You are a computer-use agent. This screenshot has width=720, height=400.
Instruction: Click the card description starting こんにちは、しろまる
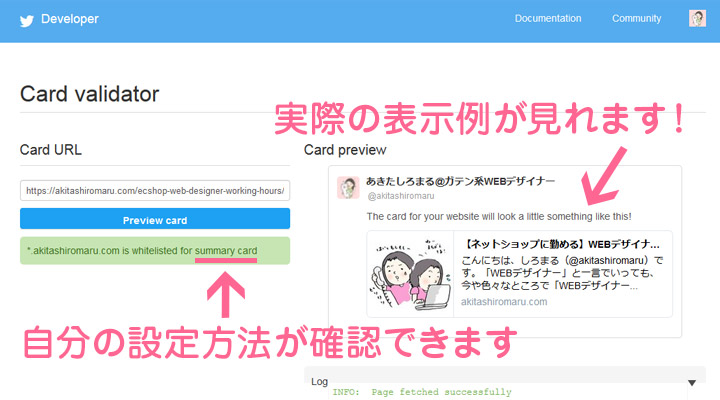(562, 273)
